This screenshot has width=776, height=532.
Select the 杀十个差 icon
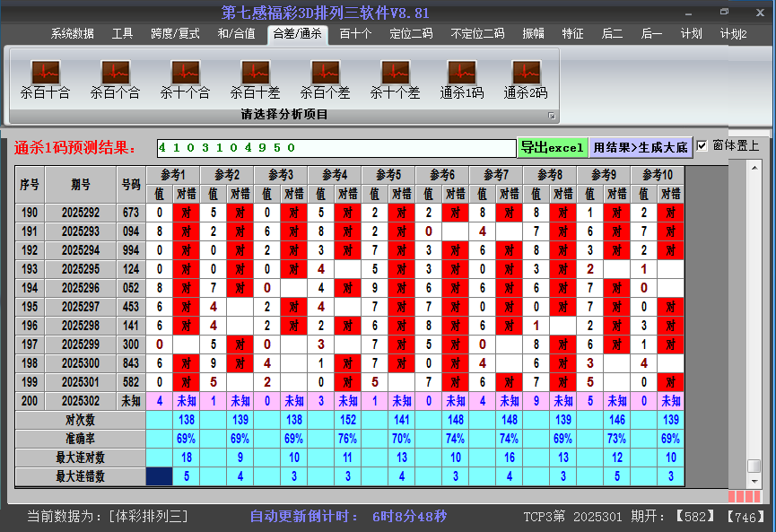pyautogui.click(x=395, y=74)
